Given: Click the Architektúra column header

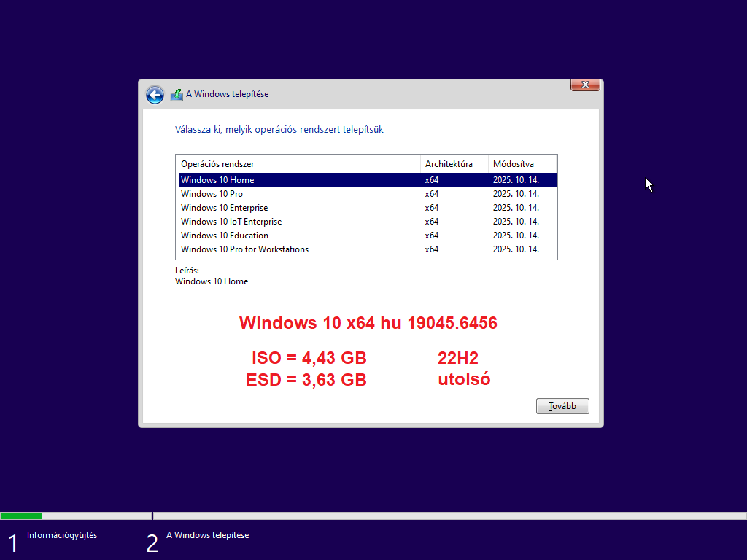Looking at the screenshot, I should click(x=454, y=164).
